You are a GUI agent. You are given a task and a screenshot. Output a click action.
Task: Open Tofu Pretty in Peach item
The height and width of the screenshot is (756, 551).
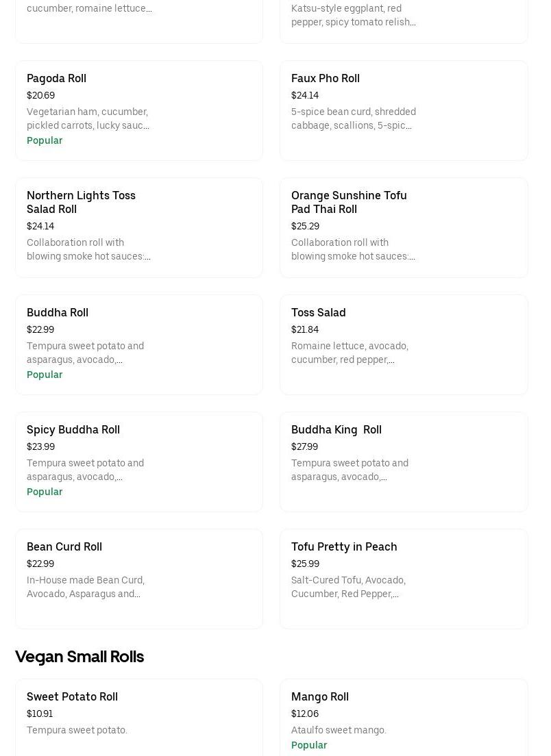pyautogui.click(x=344, y=547)
